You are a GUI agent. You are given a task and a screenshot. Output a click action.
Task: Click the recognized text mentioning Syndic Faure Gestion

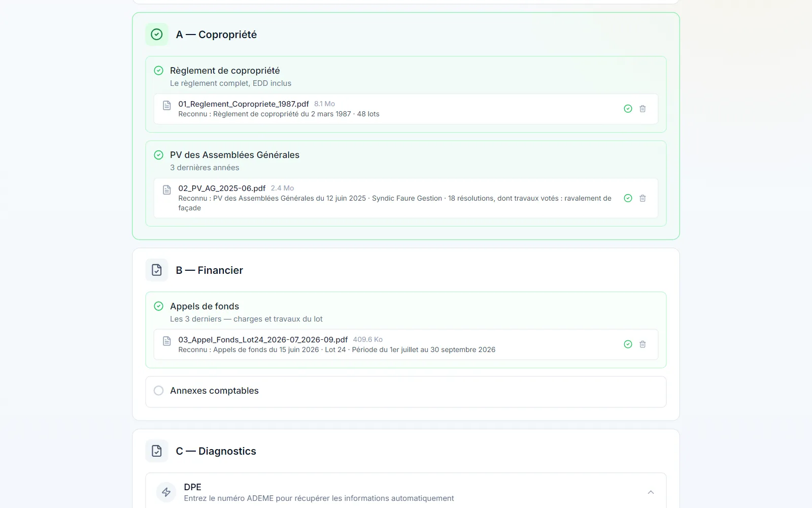pos(395,203)
